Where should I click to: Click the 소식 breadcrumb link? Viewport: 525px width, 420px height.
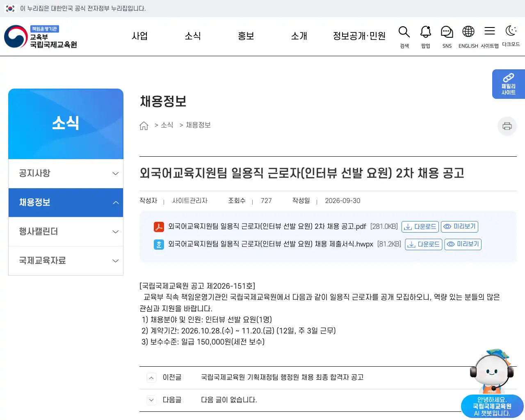[167, 125]
